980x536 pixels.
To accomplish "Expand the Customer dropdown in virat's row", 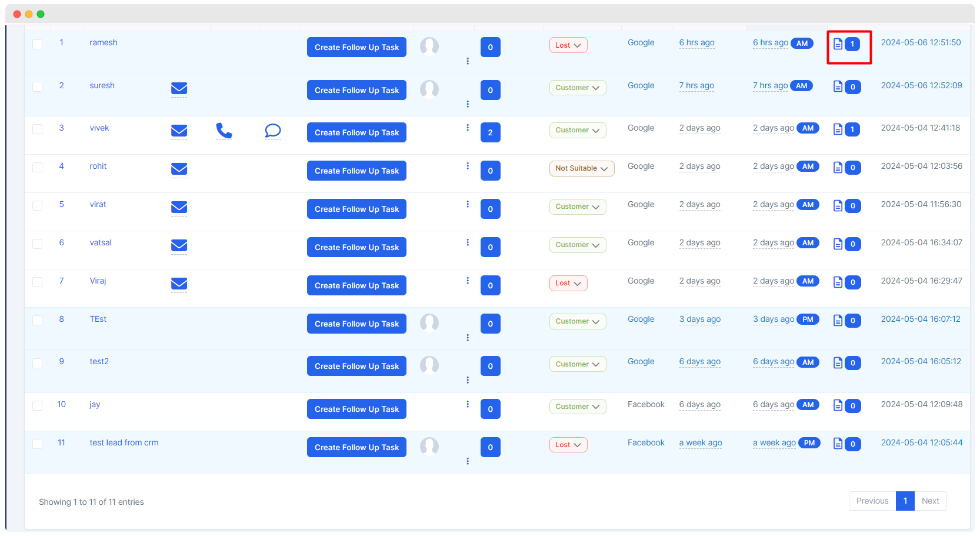I will coord(578,207).
